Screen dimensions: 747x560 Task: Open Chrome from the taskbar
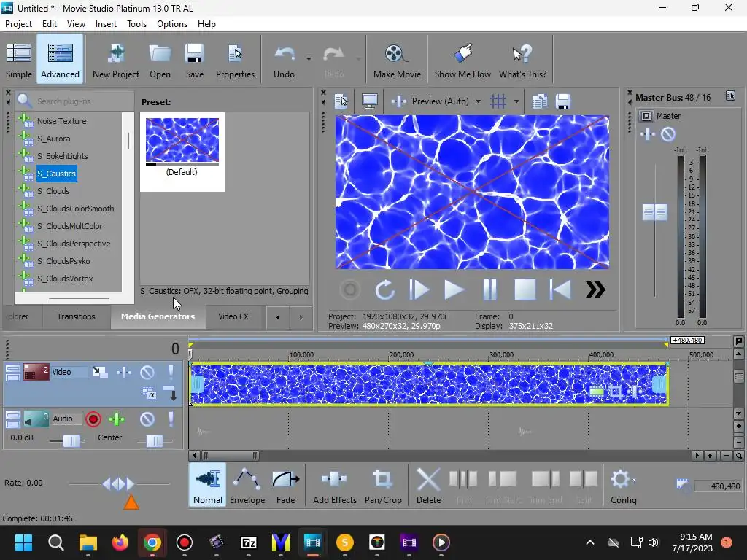[x=152, y=542]
